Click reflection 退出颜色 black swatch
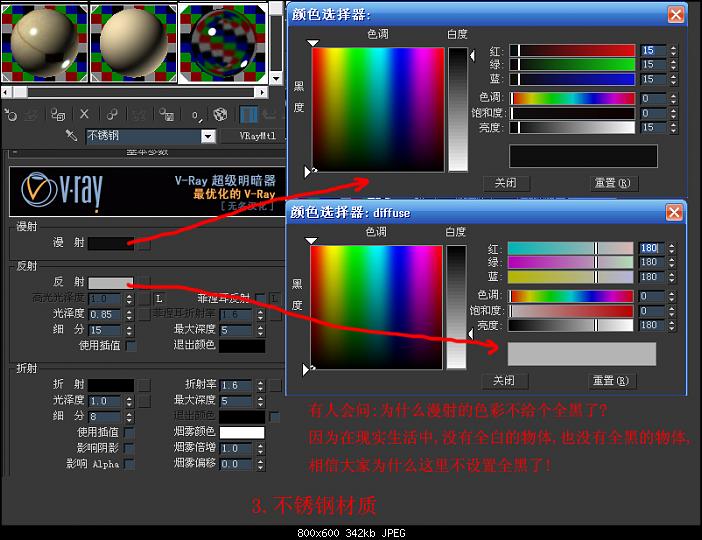The image size is (702, 540). [242, 346]
